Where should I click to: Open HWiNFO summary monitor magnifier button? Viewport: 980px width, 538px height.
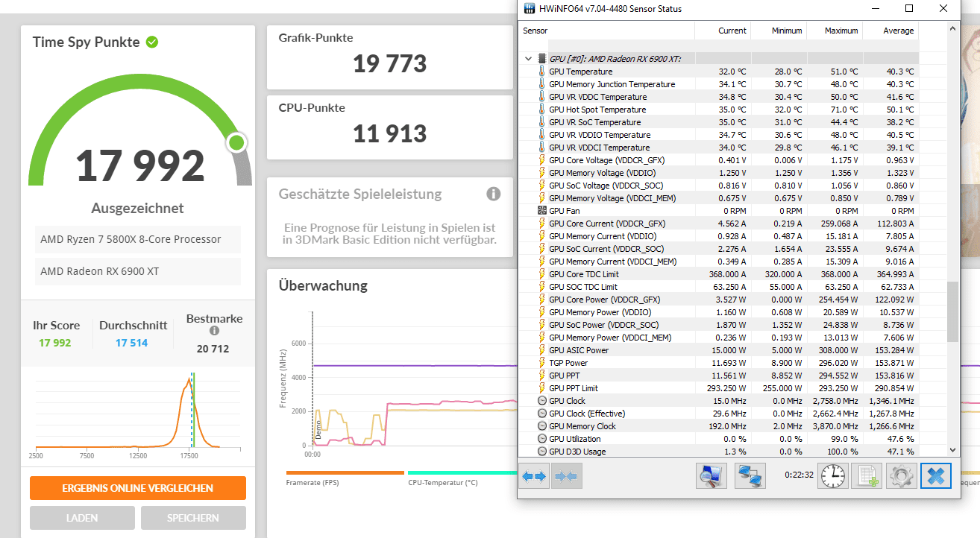coord(712,475)
